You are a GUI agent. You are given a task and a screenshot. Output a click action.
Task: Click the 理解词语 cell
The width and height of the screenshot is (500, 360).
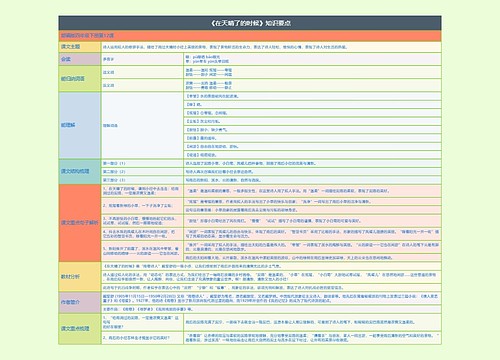[142, 125]
